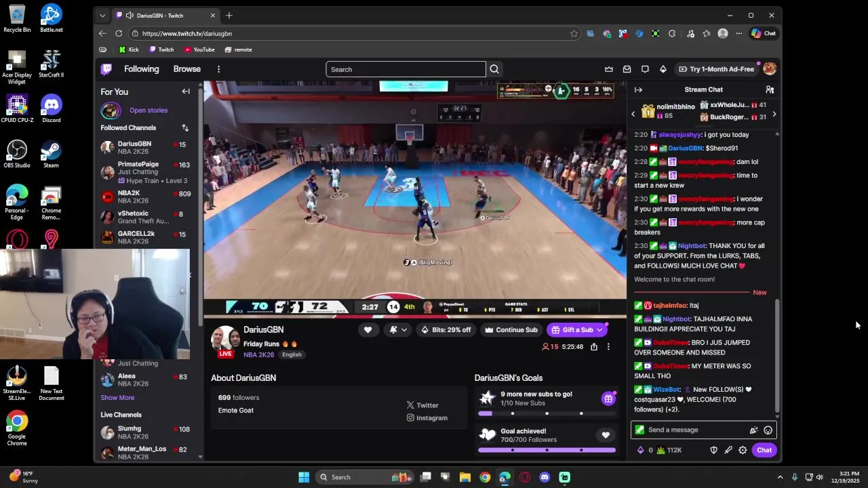This screenshot has width=868, height=488.
Task: Open the browser tab list chevron
Action: coord(102,16)
